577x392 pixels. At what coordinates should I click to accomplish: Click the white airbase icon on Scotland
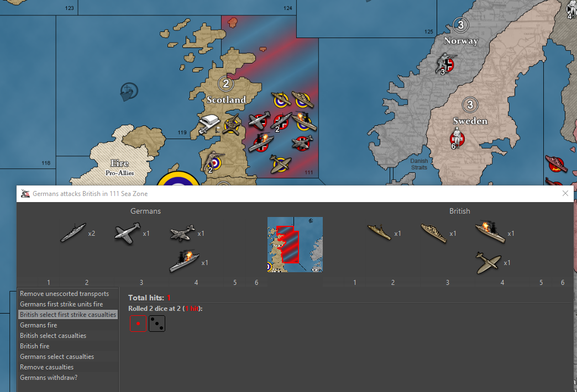pos(210,124)
